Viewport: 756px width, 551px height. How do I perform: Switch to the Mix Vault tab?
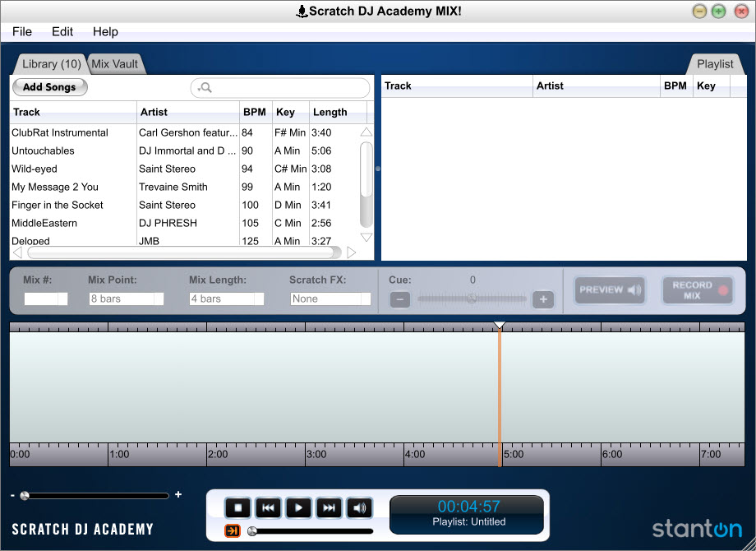(115, 64)
